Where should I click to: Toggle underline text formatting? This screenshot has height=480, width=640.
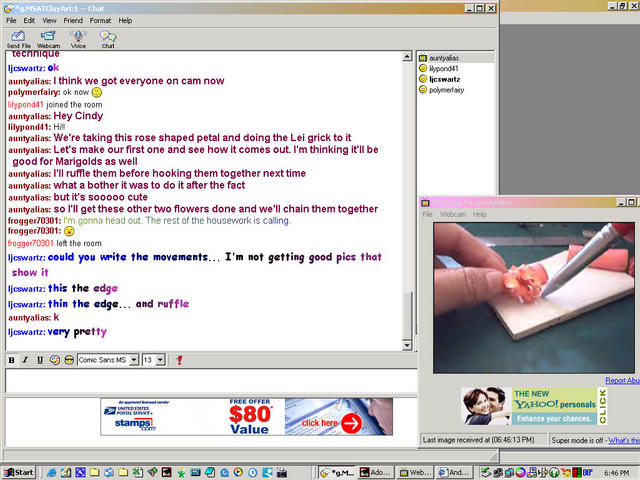click(x=40, y=360)
